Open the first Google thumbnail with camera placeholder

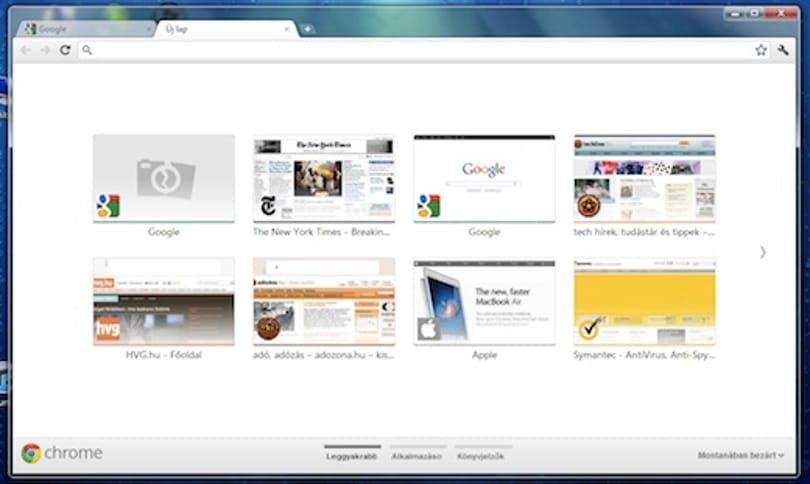point(164,179)
